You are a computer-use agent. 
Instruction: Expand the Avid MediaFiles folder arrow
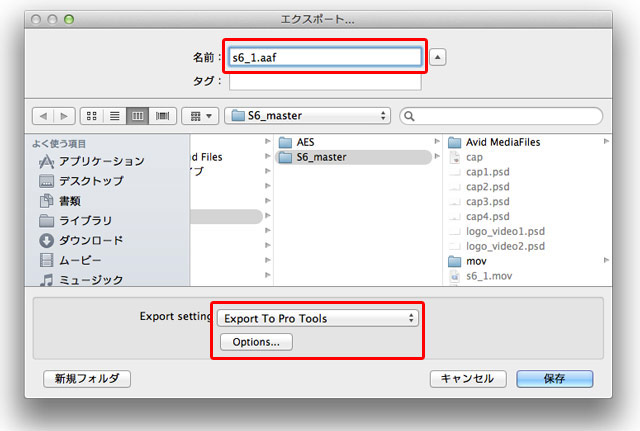(x=606, y=141)
